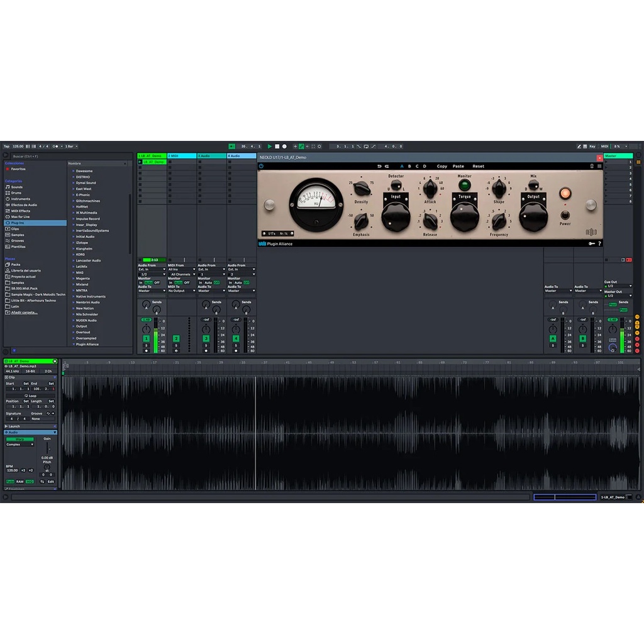Open track 2 No Output dropdown
The image size is (644, 644).
pos(182,291)
